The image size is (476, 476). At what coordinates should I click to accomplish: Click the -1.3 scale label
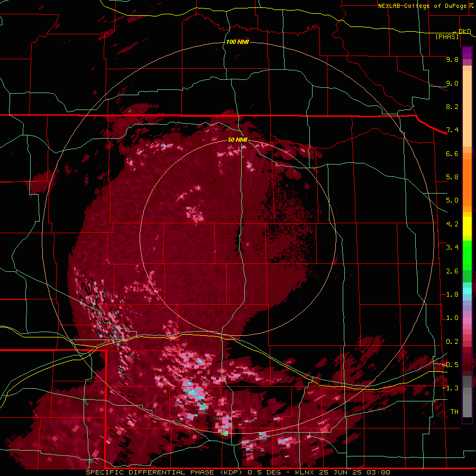450,388
